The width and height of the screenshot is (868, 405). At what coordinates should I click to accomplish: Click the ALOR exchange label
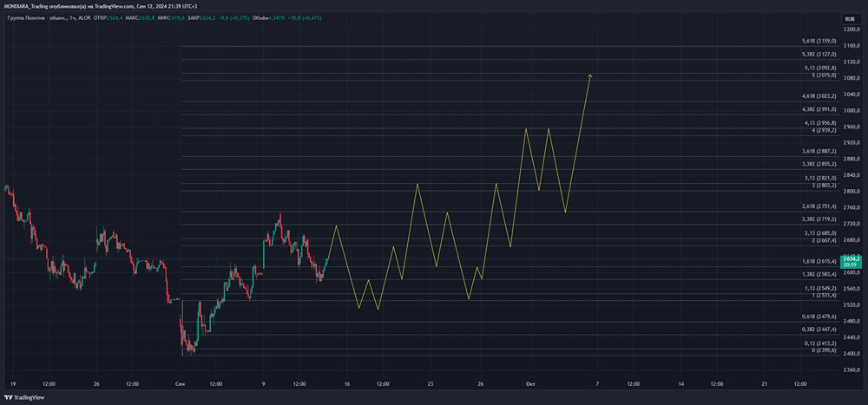pyautogui.click(x=85, y=18)
